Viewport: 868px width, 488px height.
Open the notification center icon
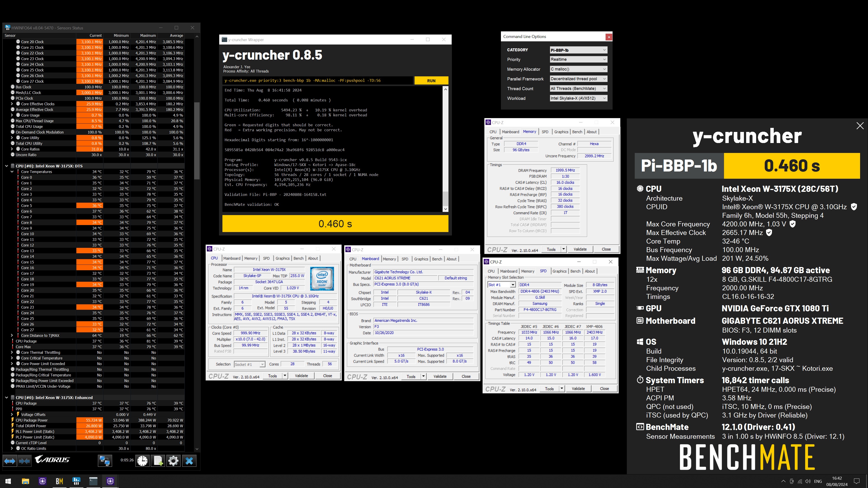point(856,481)
